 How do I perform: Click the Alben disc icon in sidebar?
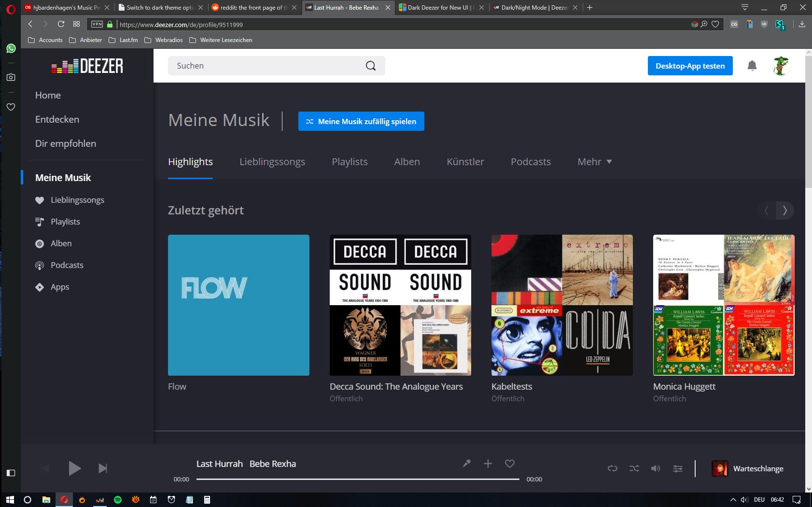coord(40,243)
